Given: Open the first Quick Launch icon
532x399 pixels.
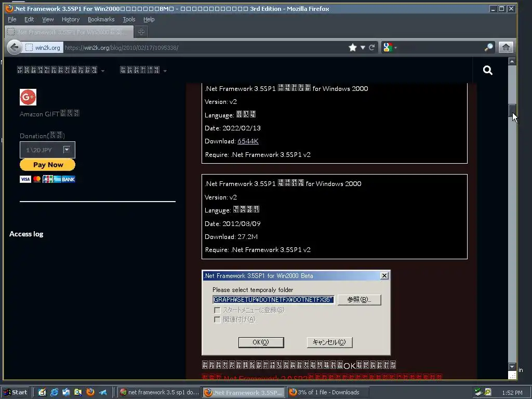Looking at the screenshot, I should pyautogui.click(x=42, y=392).
